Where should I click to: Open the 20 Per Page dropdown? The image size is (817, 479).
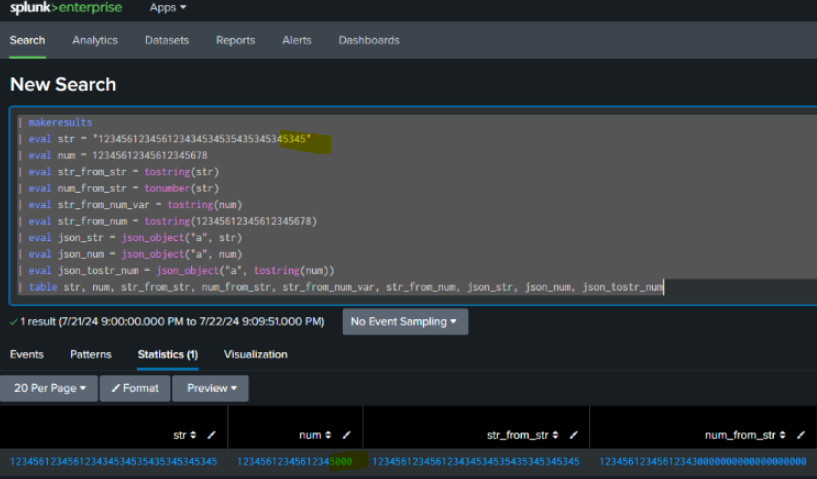click(49, 388)
